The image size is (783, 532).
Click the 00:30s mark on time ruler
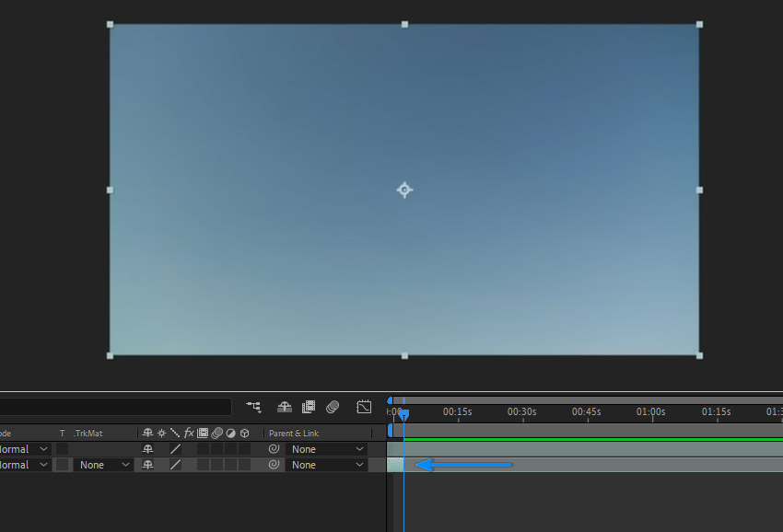[522, 412]
